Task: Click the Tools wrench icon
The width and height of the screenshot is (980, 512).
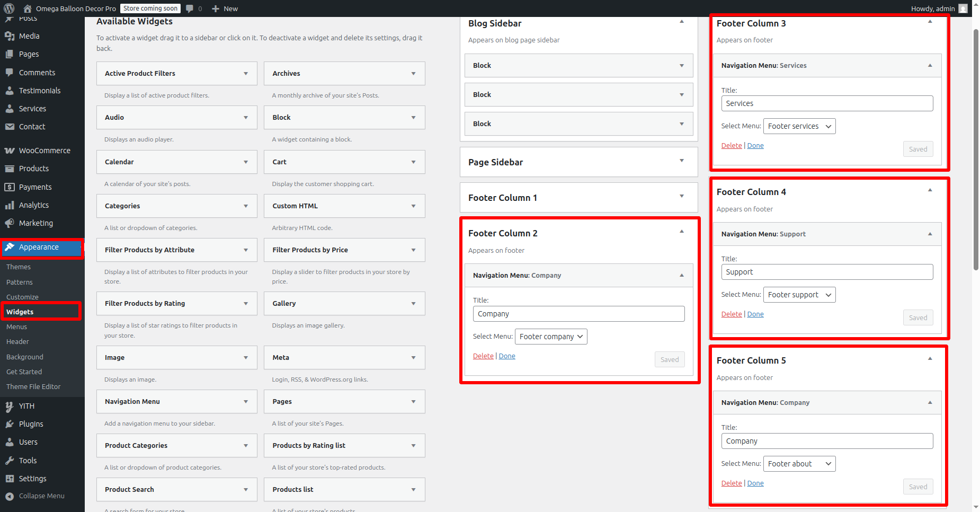Action: [x=10, y=461]
